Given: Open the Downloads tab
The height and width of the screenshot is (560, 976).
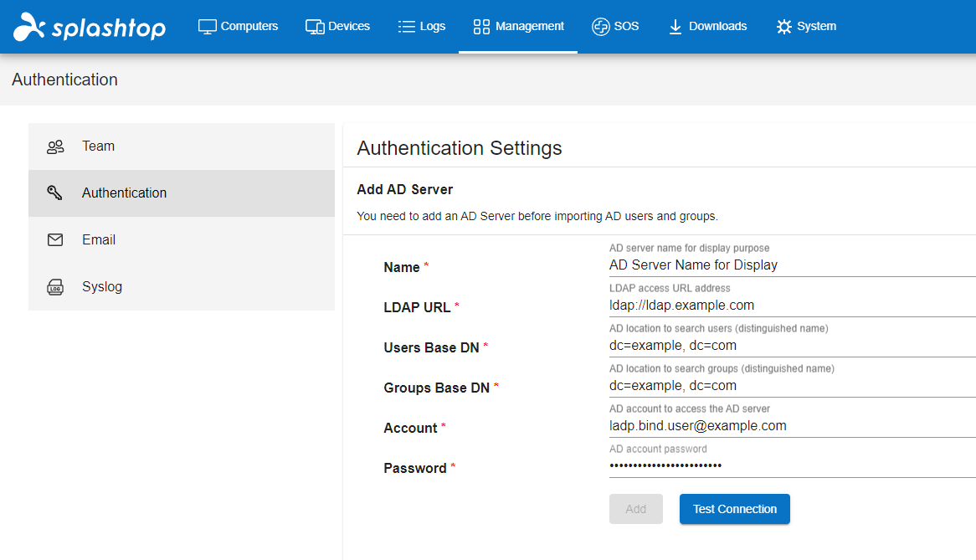Looking at the screenshot, I should click(707, 27).
